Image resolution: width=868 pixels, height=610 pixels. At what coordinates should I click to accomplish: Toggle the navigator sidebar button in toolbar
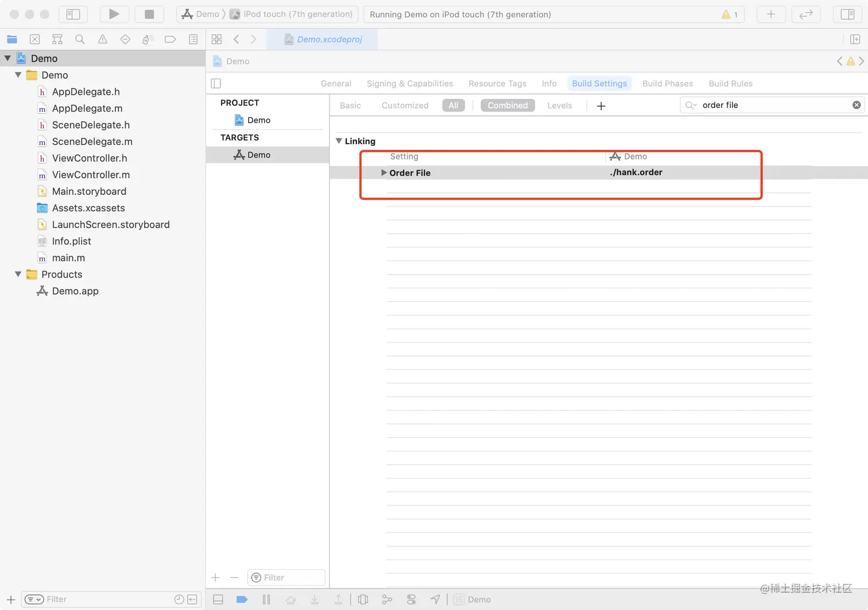tap(73, 14)
